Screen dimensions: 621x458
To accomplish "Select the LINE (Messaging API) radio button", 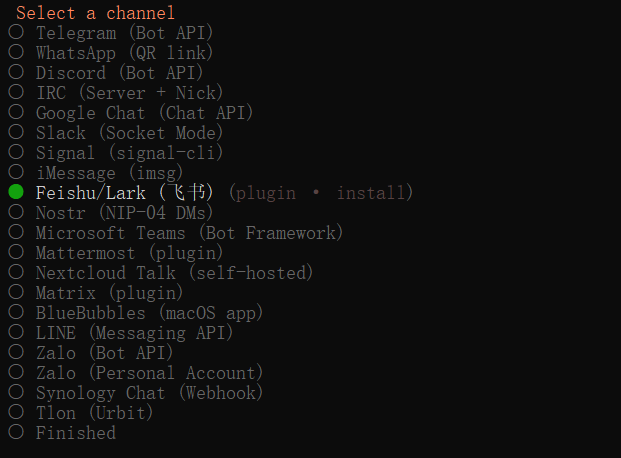I will coord(16,333).
